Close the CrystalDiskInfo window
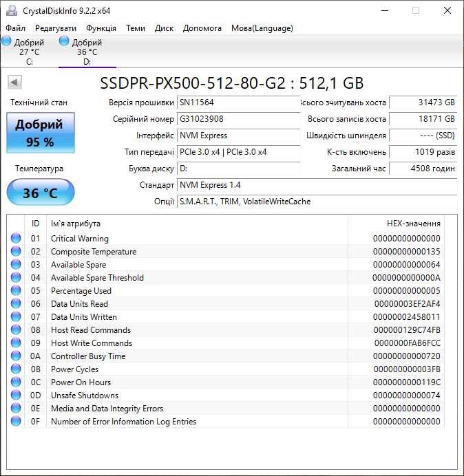This screenshot has height=476, width=464. pyautogui.click(x=447, y=10)
